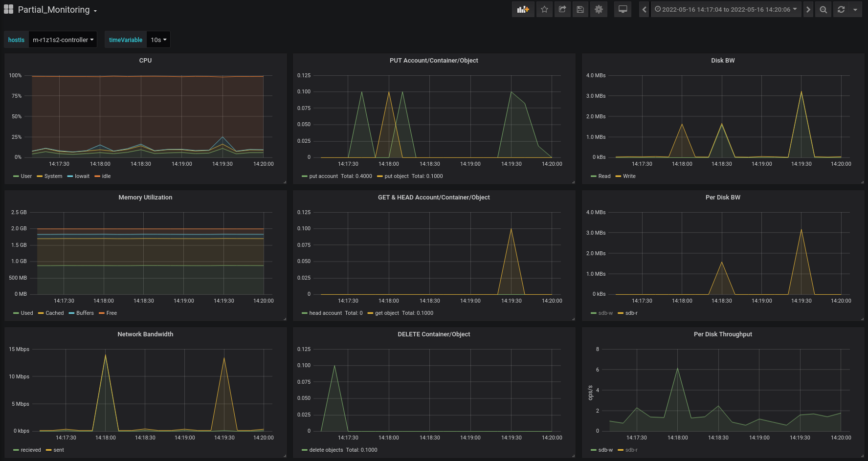868x461 pixels.
Task: Open the Share dashboard dialog
Action: pos(562,9)
